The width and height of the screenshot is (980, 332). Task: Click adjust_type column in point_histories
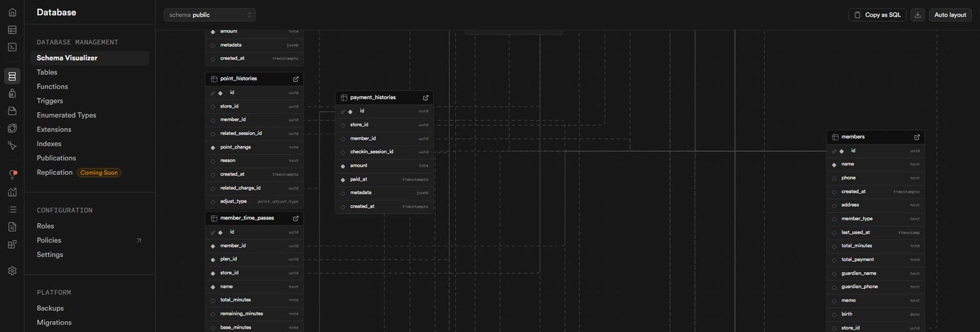click(254, 202)
